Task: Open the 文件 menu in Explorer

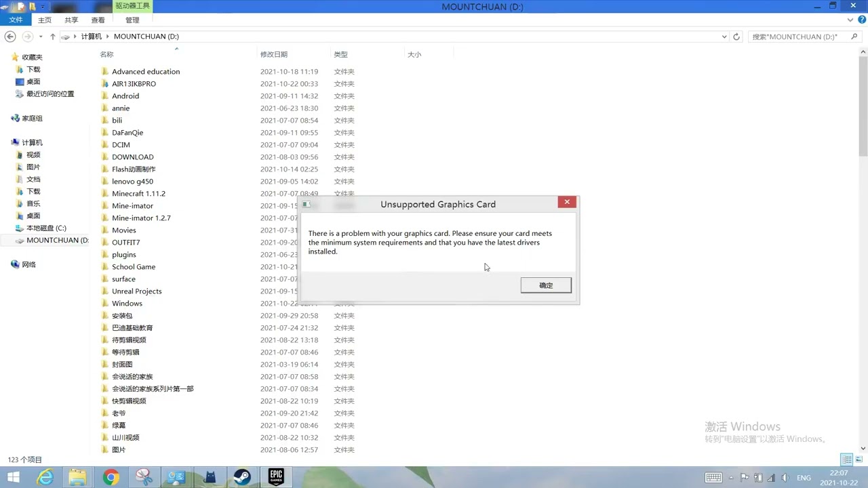Action: click(x=16, y=20)
